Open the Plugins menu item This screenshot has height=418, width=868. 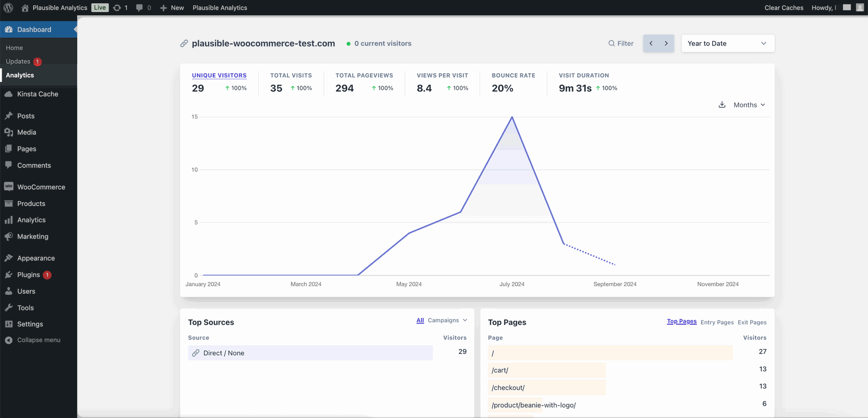click(x=29, y=275)
